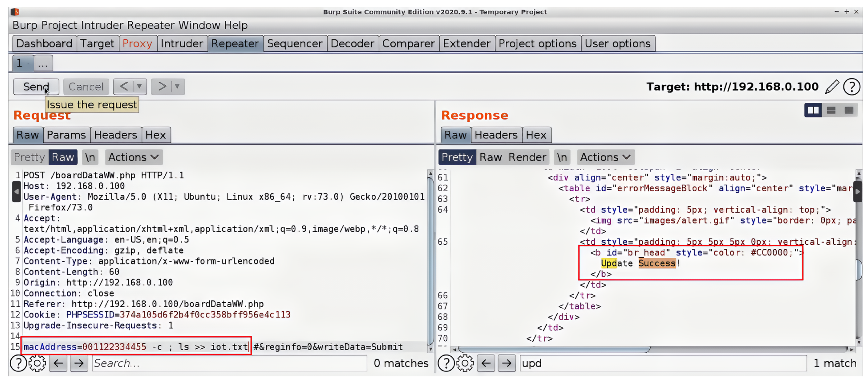
Task: Open history back dropdown arrow
Action: 139,87
